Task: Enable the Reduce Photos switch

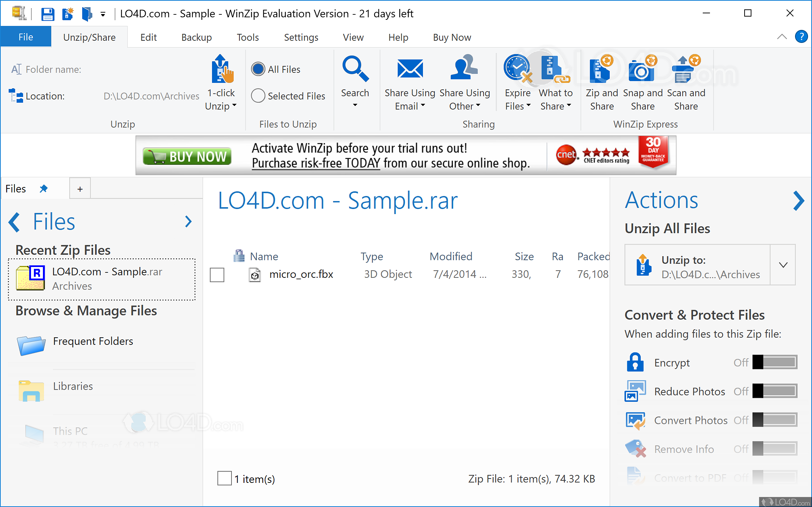Action: click(775, 391)
